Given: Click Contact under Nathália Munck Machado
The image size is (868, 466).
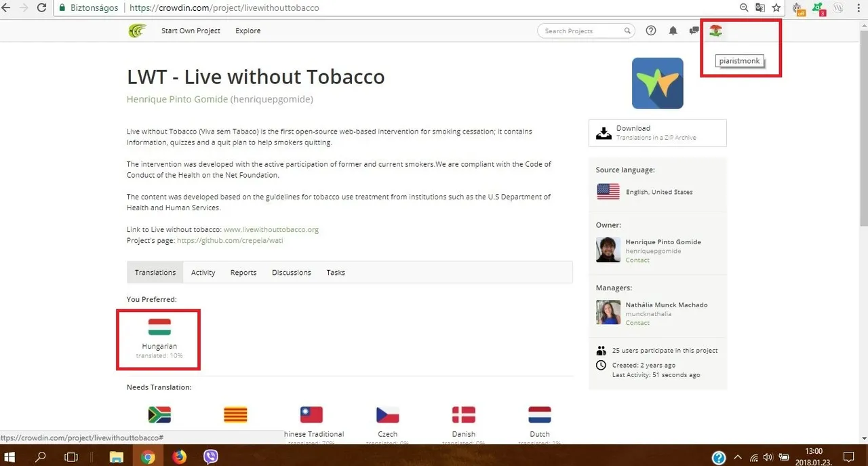Looking at the screenshot, I should (x=637, y=323).
